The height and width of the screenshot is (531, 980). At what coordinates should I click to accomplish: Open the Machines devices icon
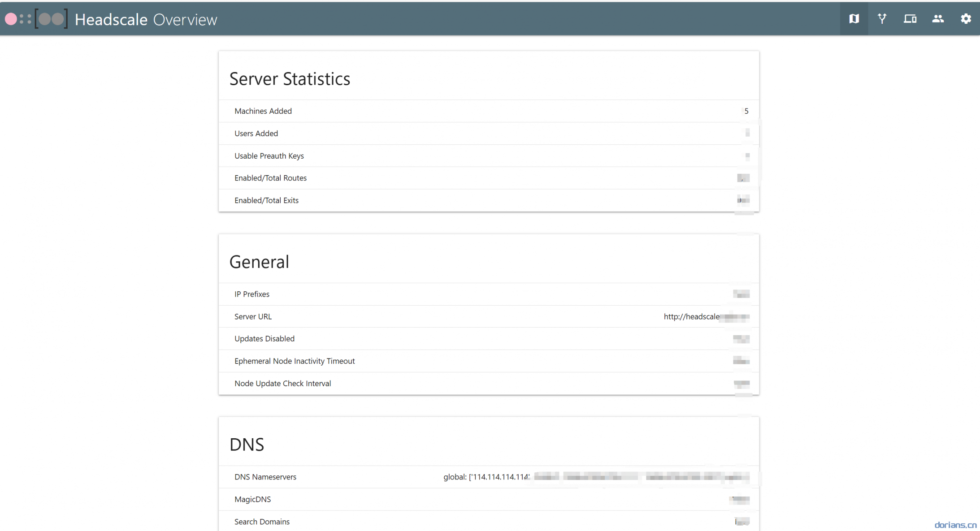point(910,19)
